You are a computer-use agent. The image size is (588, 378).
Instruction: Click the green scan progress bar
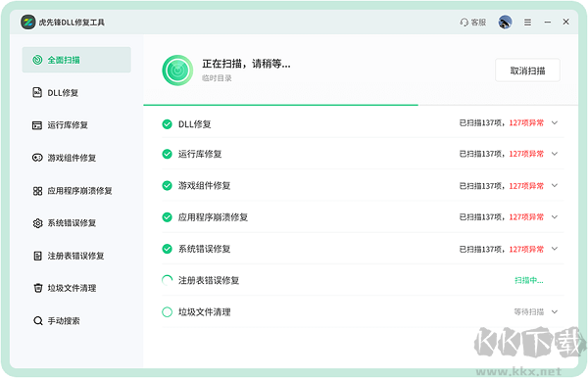[281, 105]
